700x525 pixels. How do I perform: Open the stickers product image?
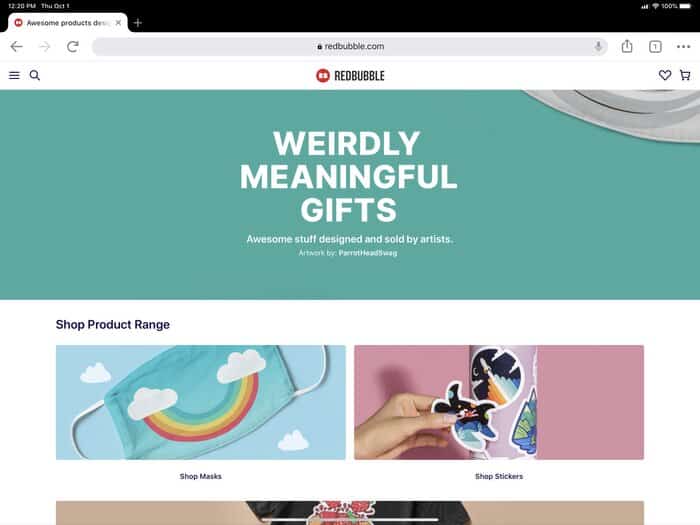tap(499, 402)
